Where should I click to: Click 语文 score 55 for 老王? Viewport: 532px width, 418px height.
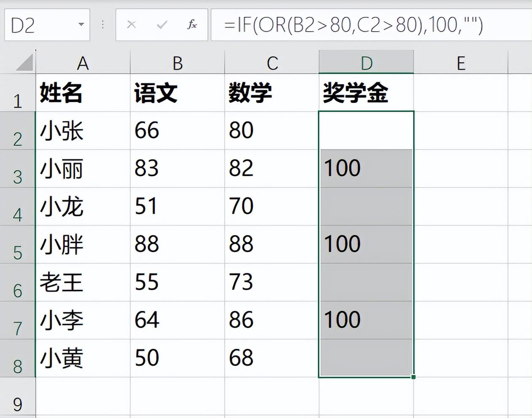(x=177, y=282)
